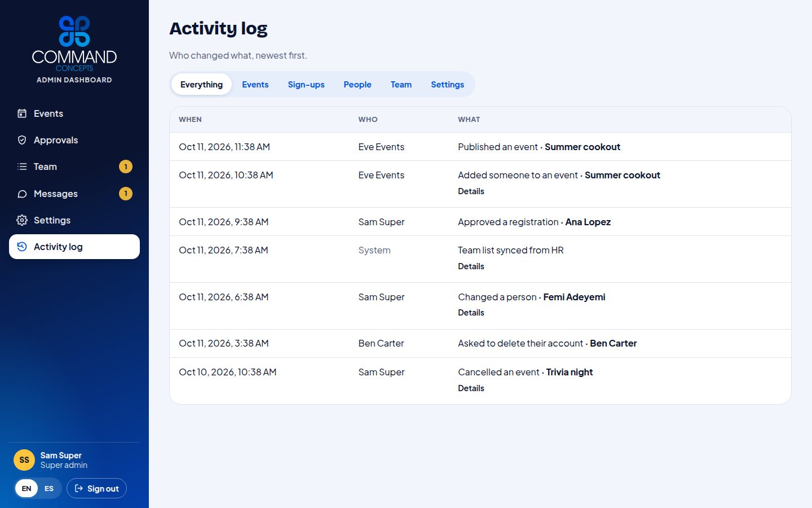Click the Activity log history icon
Viewport: 812px width, 508px height.
click(x=22, y=247)
